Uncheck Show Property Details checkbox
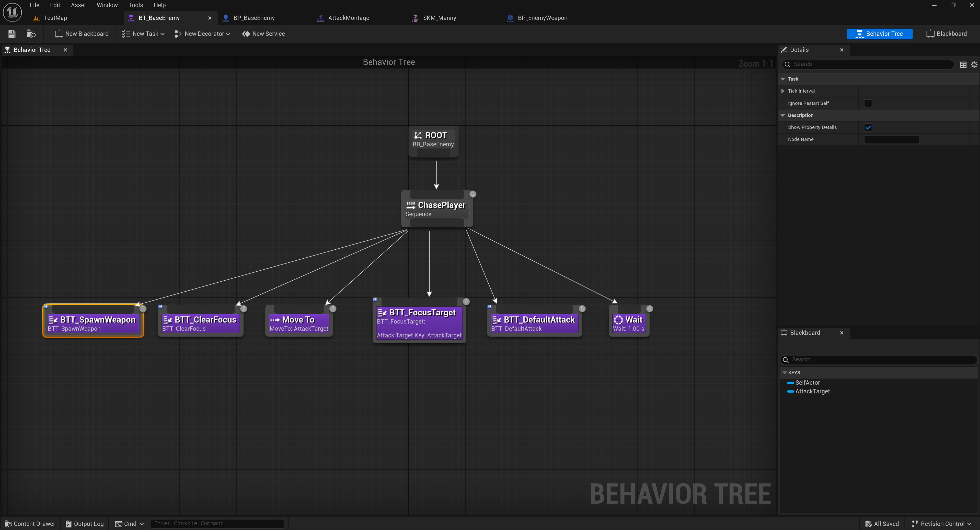 (868, 127)
